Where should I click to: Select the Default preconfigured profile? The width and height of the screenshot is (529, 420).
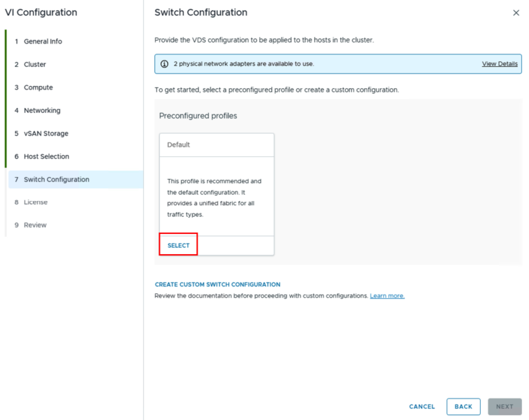click(x=178, y=245)
